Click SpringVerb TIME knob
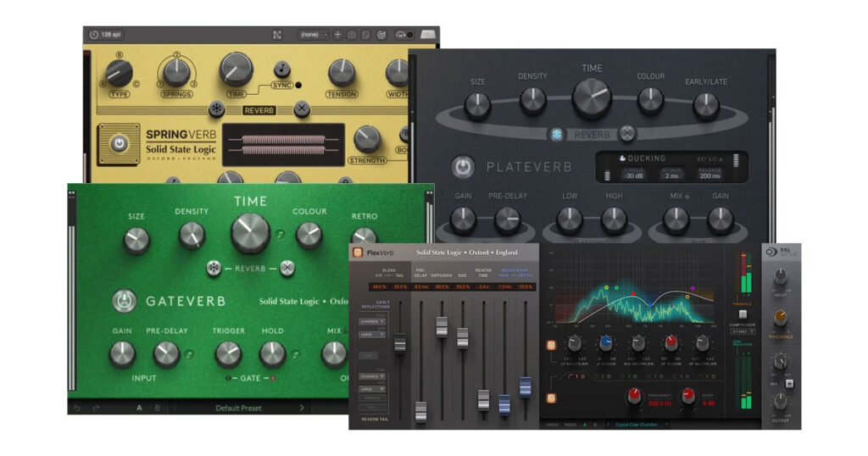 236,70
